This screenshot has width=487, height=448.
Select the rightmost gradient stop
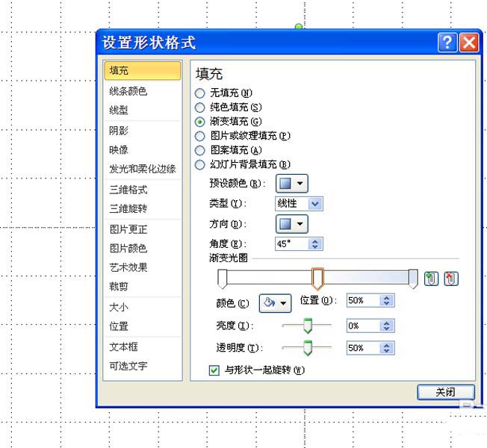point(413,279)
